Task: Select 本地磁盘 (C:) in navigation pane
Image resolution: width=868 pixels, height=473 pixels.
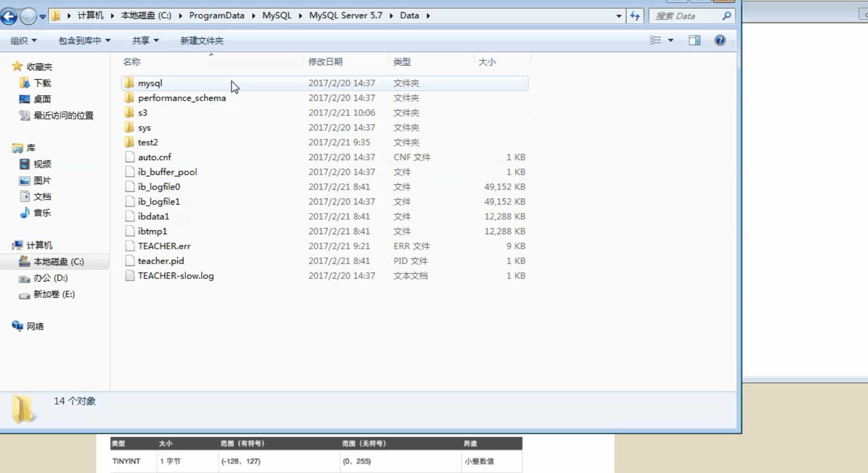Action: 58,261
